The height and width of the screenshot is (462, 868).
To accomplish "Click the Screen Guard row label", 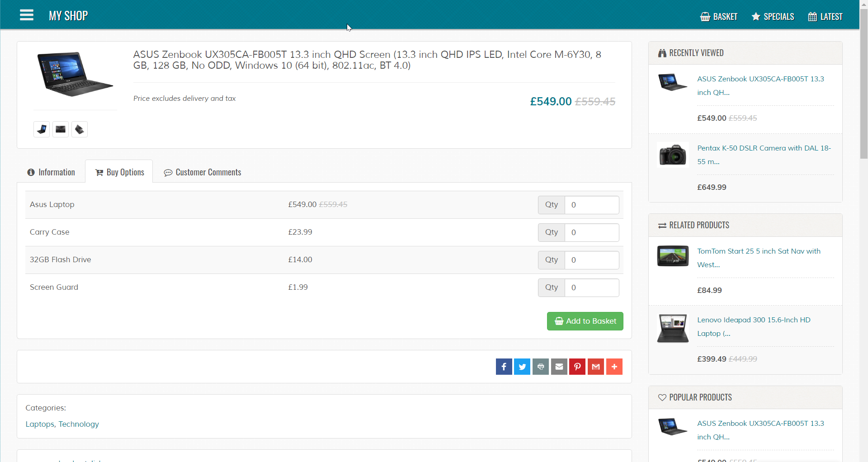I will pos(54,287).
